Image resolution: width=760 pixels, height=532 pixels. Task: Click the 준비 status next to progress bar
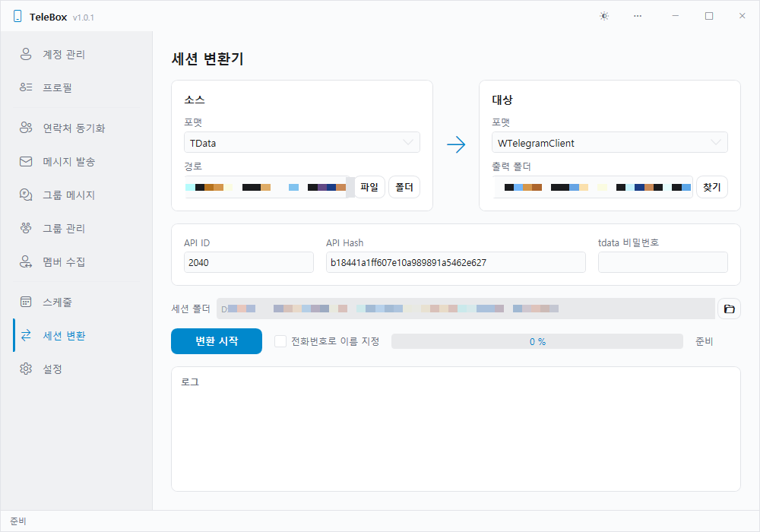point(704,341)
